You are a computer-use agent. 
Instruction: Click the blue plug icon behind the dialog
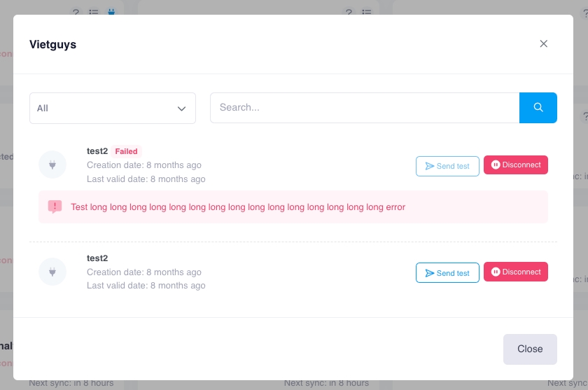tap(111, 12)
